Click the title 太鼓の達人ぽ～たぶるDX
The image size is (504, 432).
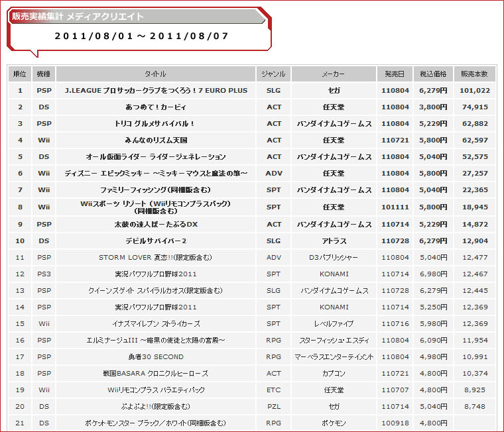156,225
